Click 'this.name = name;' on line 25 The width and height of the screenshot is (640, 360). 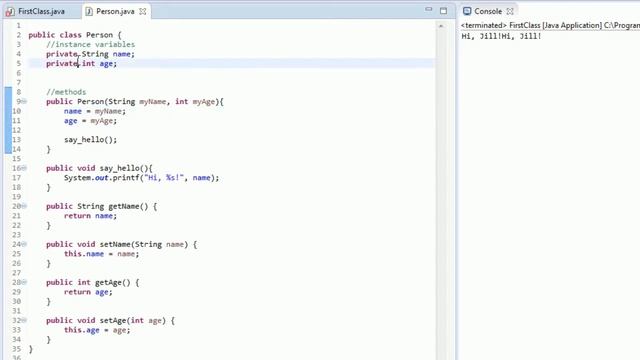101,254
